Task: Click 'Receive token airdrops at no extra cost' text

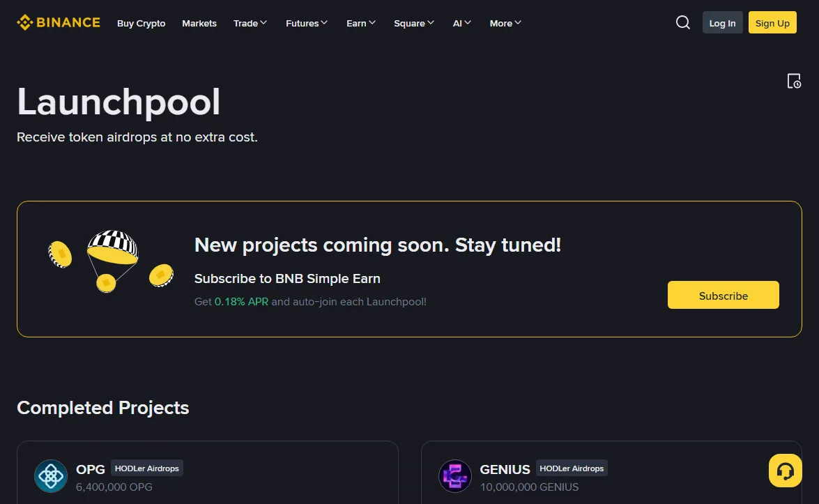Action: [137, 137]
